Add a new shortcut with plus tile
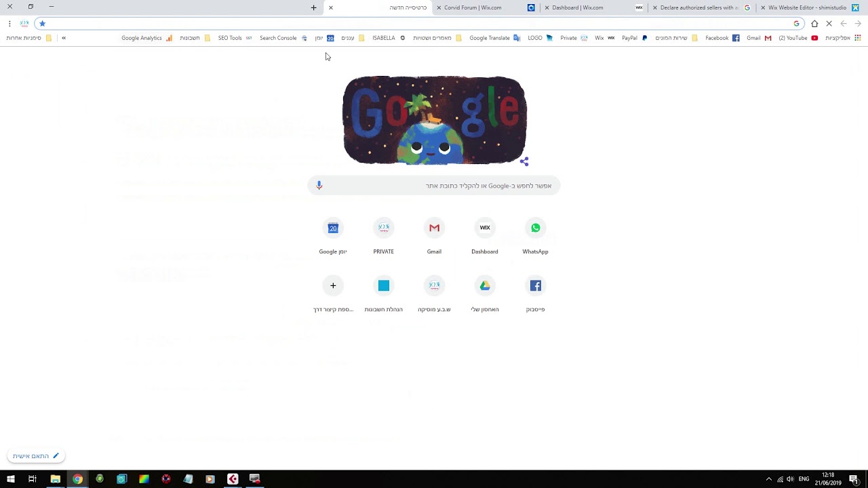The image size is (868, 488). (333, 293)
